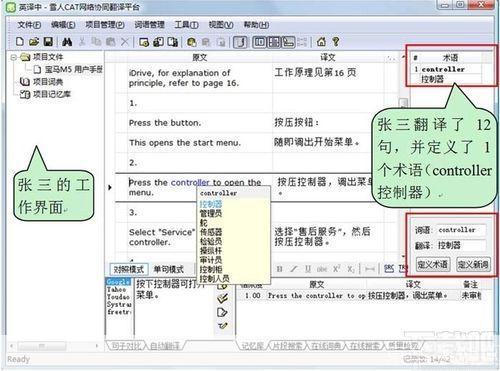This screenshot has height=371, width=500.
Task: Open the 句子对比 bottom tab
Action: coord(126,346)
